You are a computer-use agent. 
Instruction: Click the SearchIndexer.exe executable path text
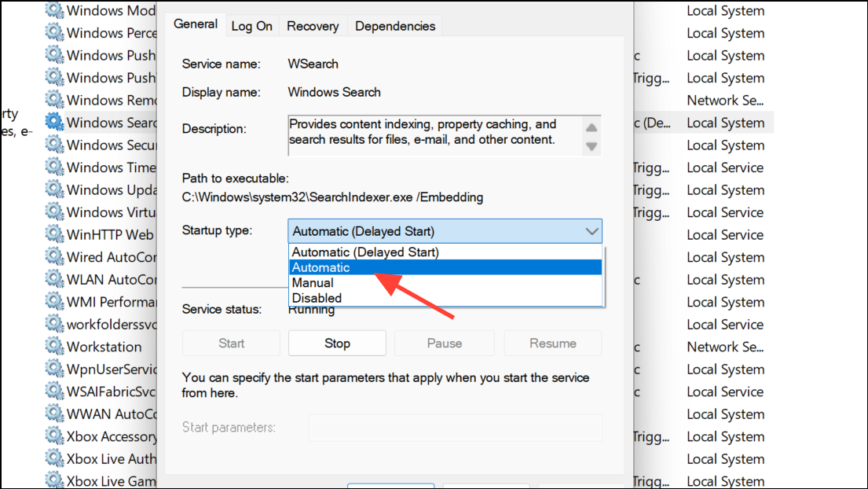[x=332, y=197]
